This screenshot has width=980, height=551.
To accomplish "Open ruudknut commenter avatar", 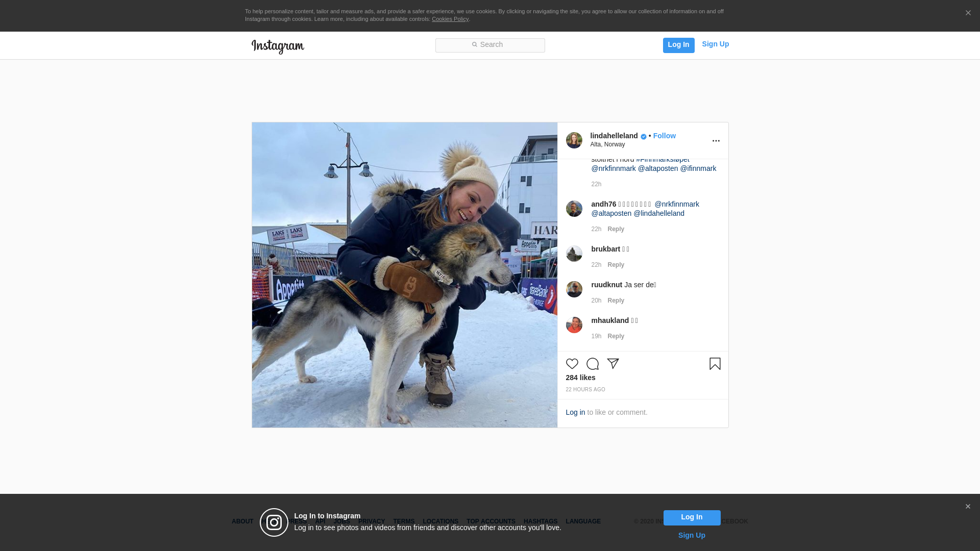I will [574, 289].
